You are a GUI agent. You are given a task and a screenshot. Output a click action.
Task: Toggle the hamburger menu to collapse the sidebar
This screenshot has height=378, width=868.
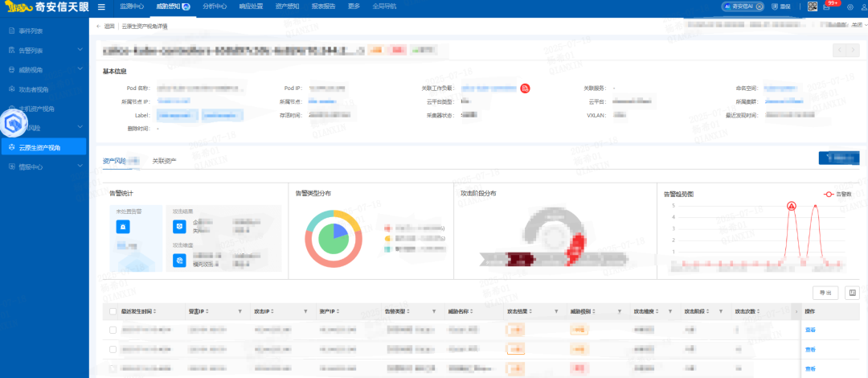click(101, 7)
